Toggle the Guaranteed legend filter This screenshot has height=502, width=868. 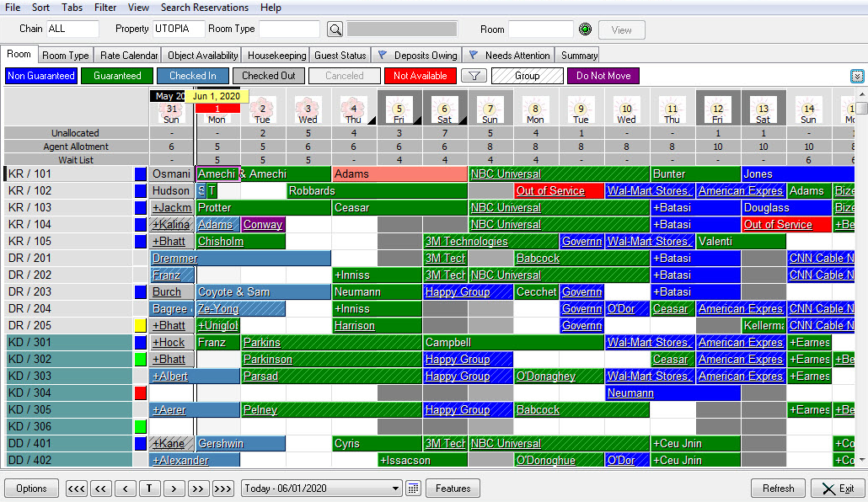117,76
